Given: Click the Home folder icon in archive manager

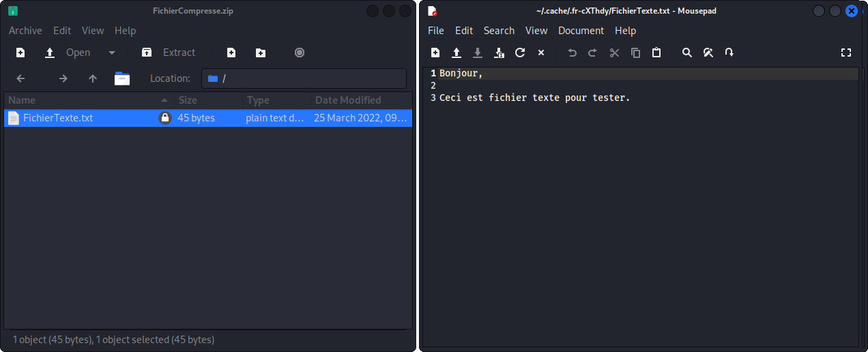Looking at the screenshot, I should [x=122, y=78].
